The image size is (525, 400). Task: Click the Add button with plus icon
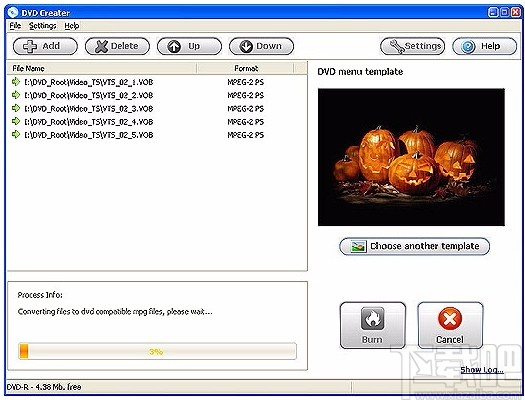tap(45, 46)
